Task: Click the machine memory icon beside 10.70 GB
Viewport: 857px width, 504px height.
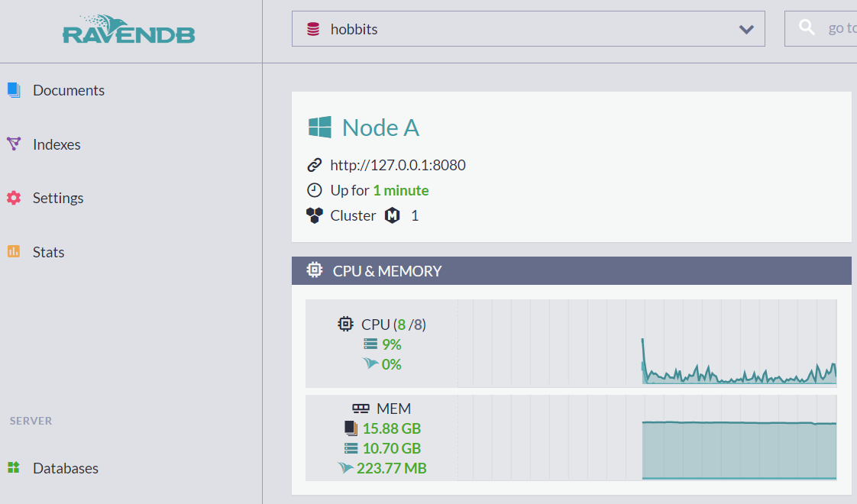Action: (351, 448)
